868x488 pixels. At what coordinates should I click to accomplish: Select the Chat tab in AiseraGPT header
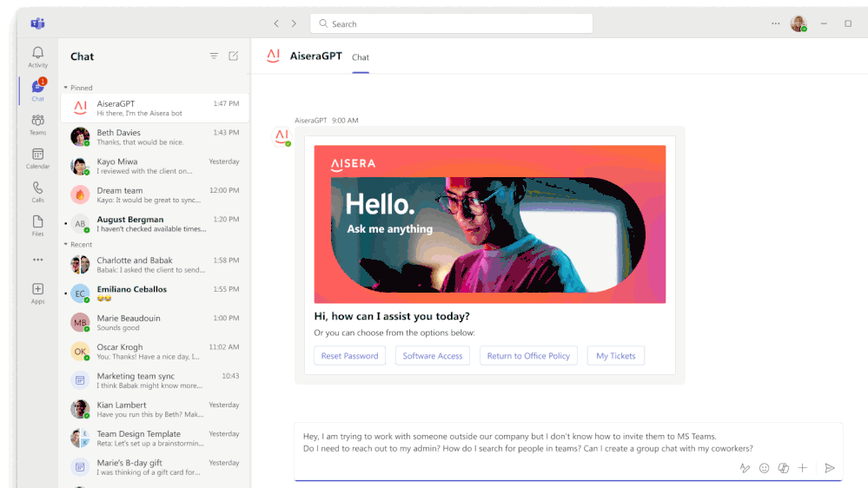click(x=361, y=57)
